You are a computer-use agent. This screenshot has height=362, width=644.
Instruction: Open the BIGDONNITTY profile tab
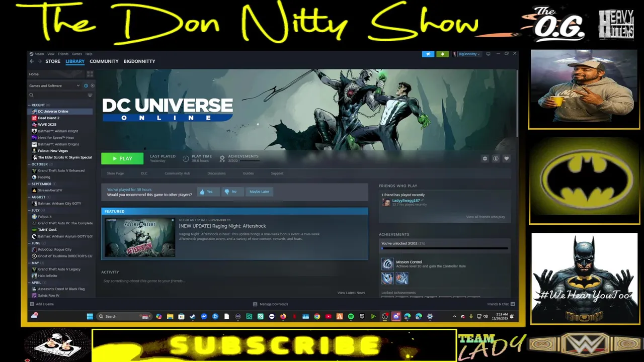(139, 61)
